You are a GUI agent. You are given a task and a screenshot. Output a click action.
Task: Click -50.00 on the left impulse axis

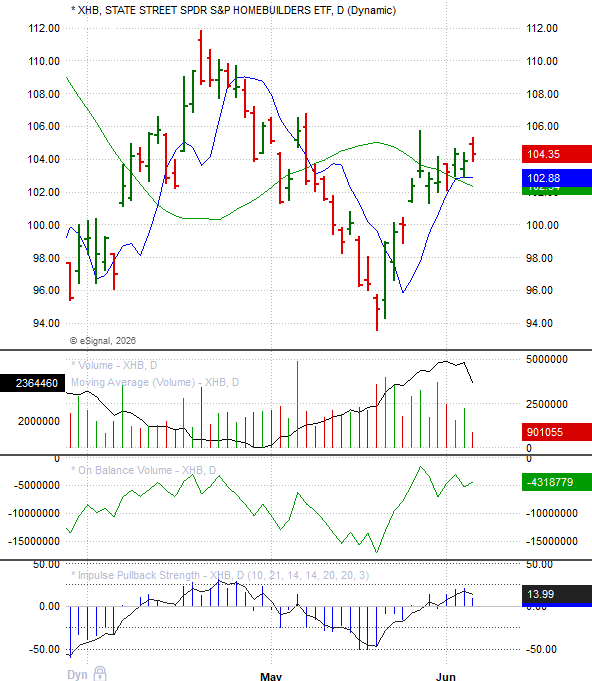point(44,649)
